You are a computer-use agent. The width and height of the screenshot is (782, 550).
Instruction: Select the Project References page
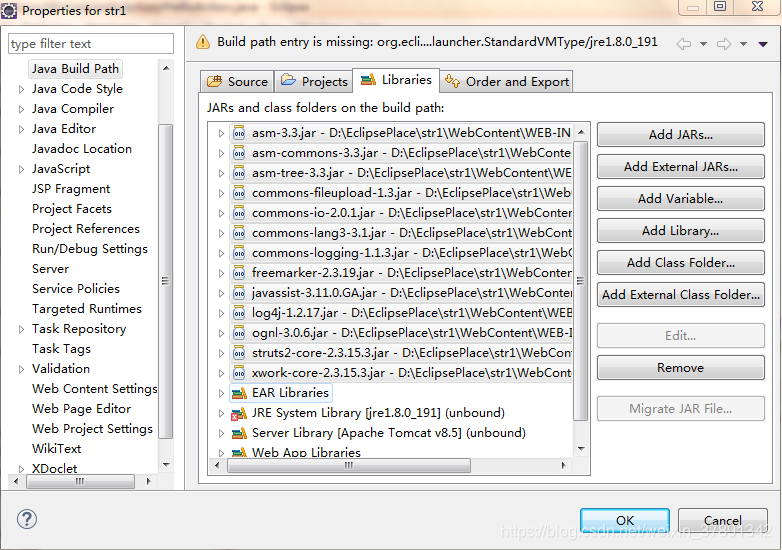coord(86,228)
